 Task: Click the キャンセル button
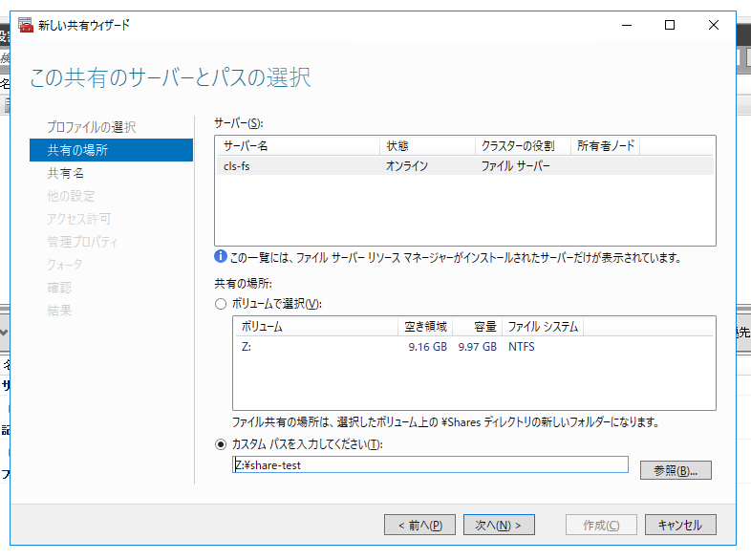point(680,525)
